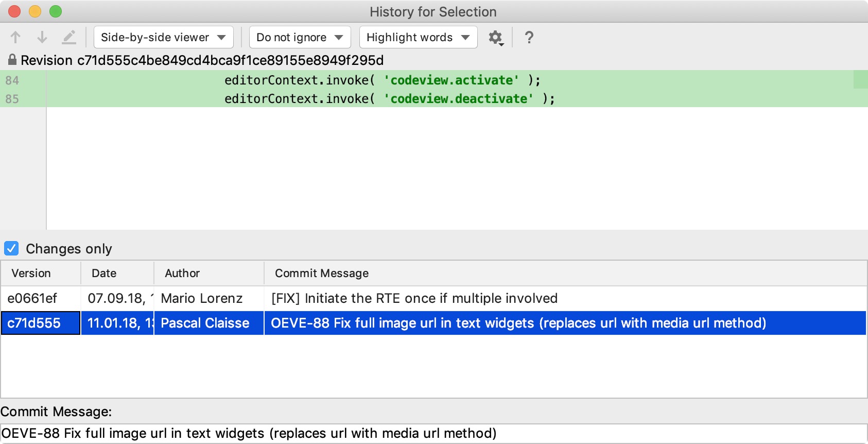The height and width of the screenshot is (444, 868).
Task: Open the diff settings gear icon
Action: click(x=495, y=38)
